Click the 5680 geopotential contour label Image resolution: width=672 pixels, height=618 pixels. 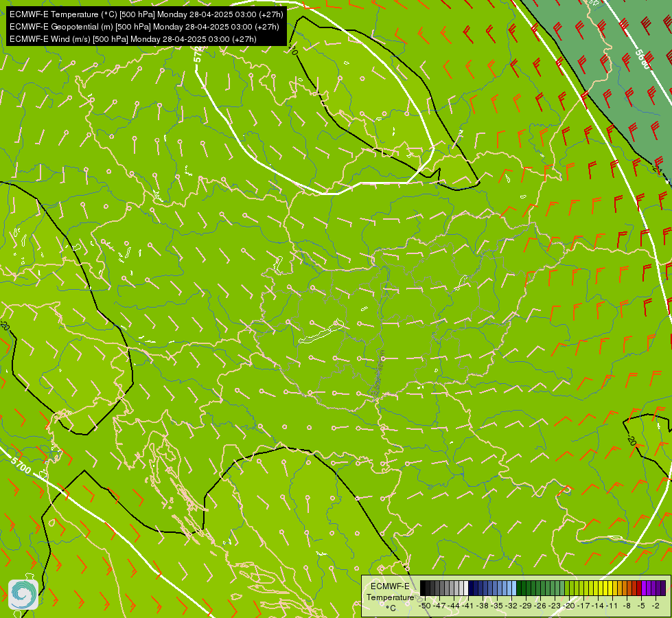643,60
